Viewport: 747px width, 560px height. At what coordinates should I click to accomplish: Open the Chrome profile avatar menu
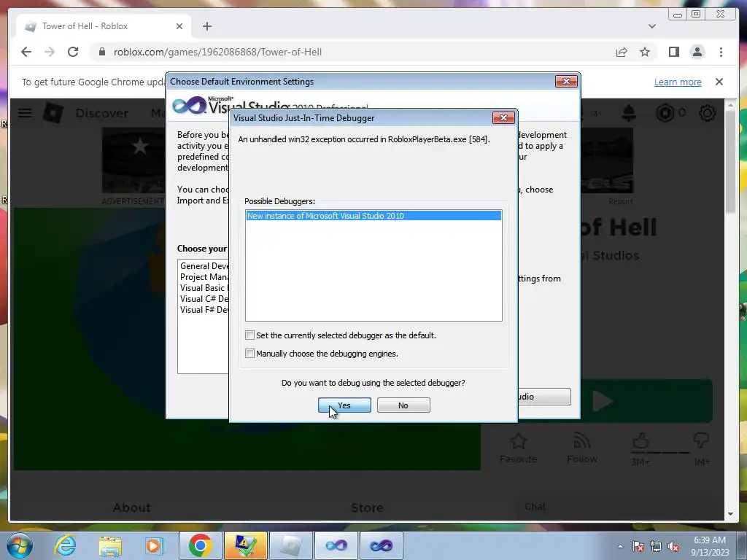pyautogui.click(x=697, y=52)
